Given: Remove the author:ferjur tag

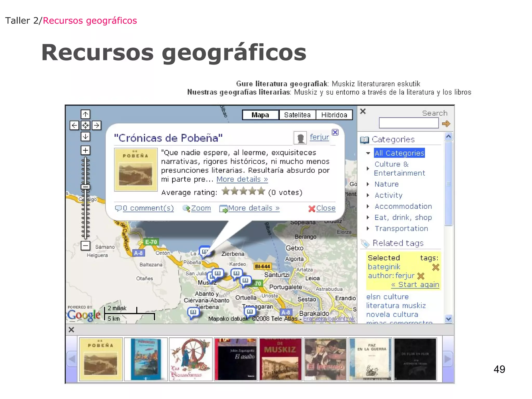Looking at the screenshot, I should click(421, 276).
